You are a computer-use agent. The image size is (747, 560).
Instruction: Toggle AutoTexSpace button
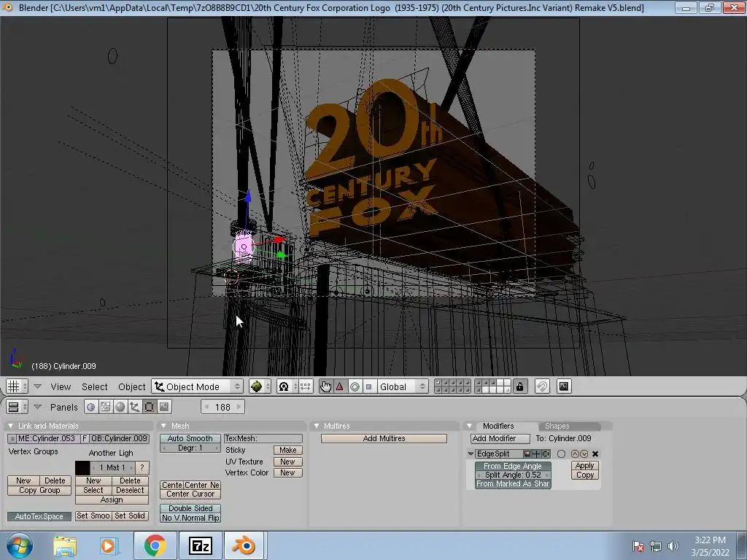(x=39, y=516)
